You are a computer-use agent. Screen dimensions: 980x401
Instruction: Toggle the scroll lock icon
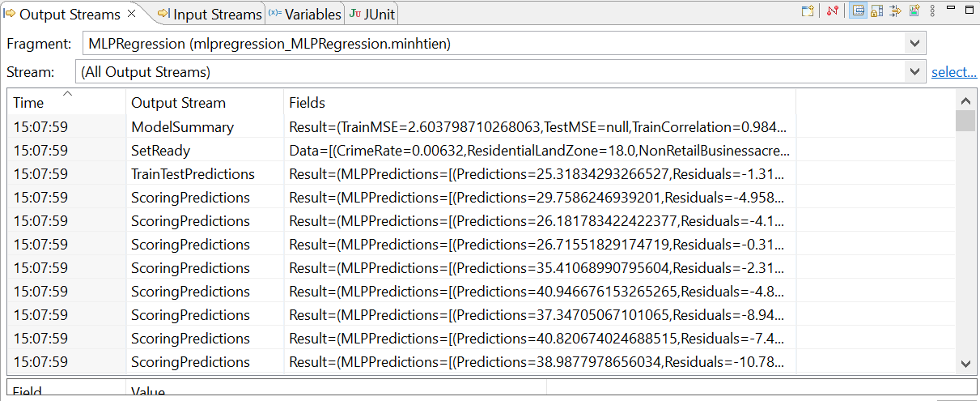(x=877, y=11)
